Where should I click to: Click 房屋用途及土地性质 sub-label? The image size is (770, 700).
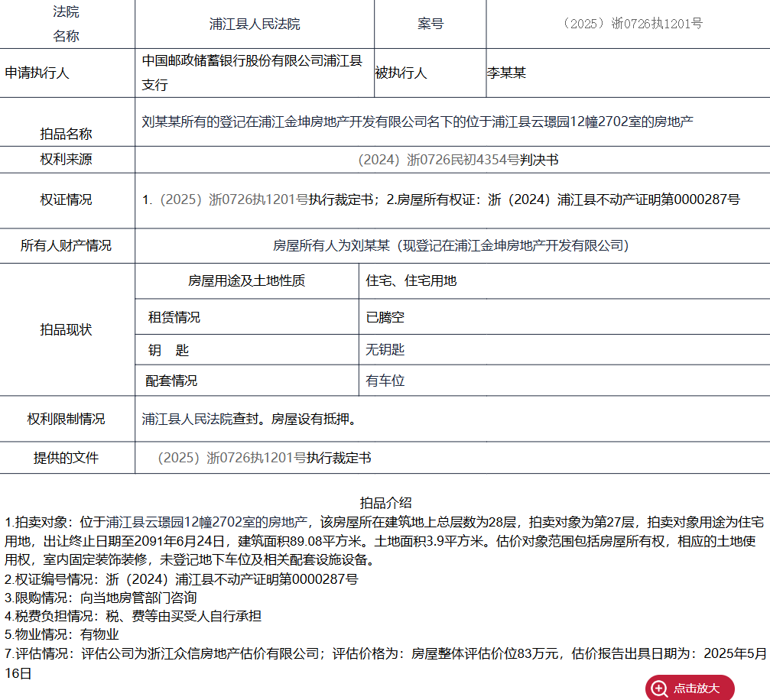coord(246,280)
